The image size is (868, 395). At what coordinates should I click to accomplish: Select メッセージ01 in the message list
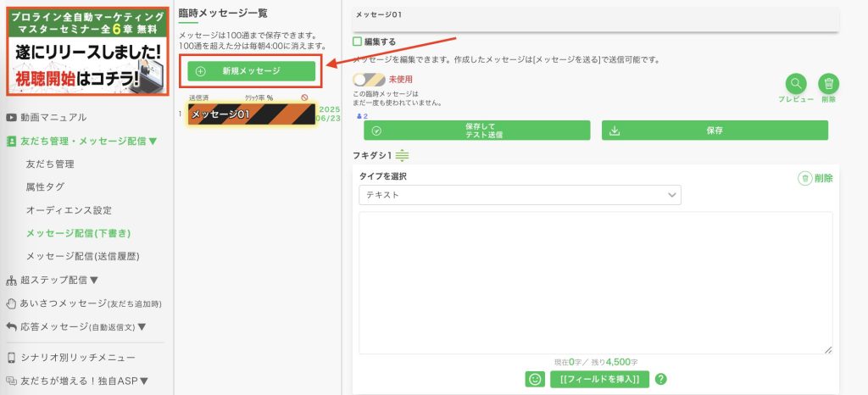(x=251, y=114)
